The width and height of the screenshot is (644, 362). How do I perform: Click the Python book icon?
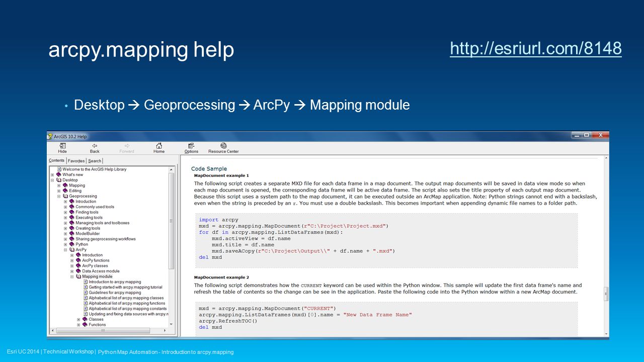point(72,244)
